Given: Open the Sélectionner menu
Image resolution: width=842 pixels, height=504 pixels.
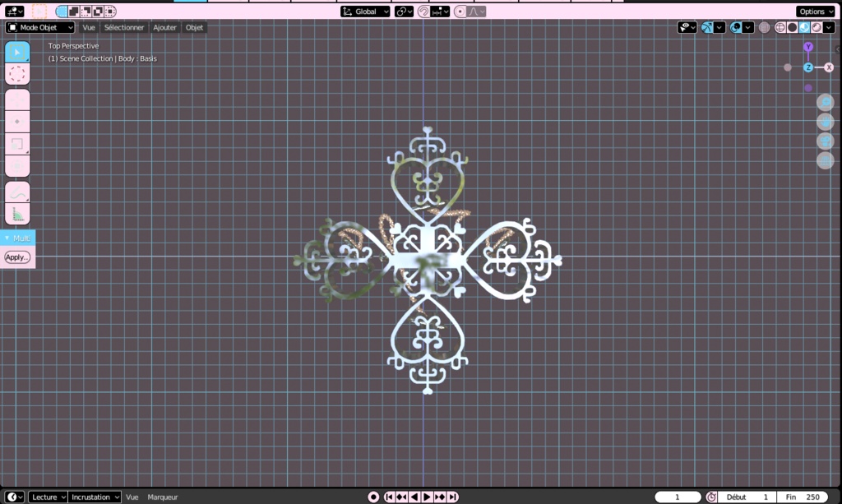Looking at the screenshot, I should [x=124, y=27].
